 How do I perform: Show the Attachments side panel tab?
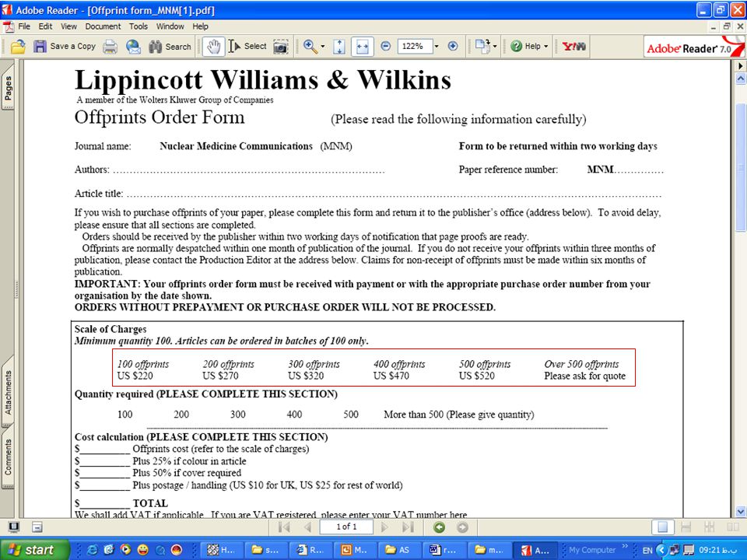click(8, 392)
